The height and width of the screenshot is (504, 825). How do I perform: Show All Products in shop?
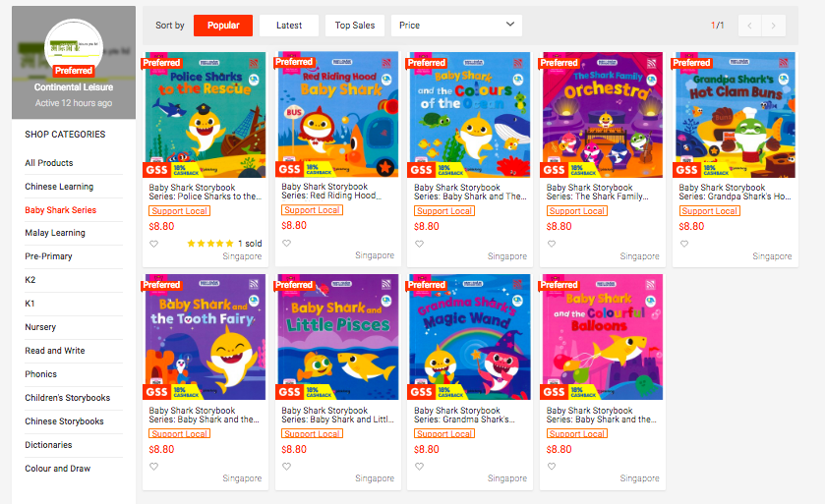49,163
